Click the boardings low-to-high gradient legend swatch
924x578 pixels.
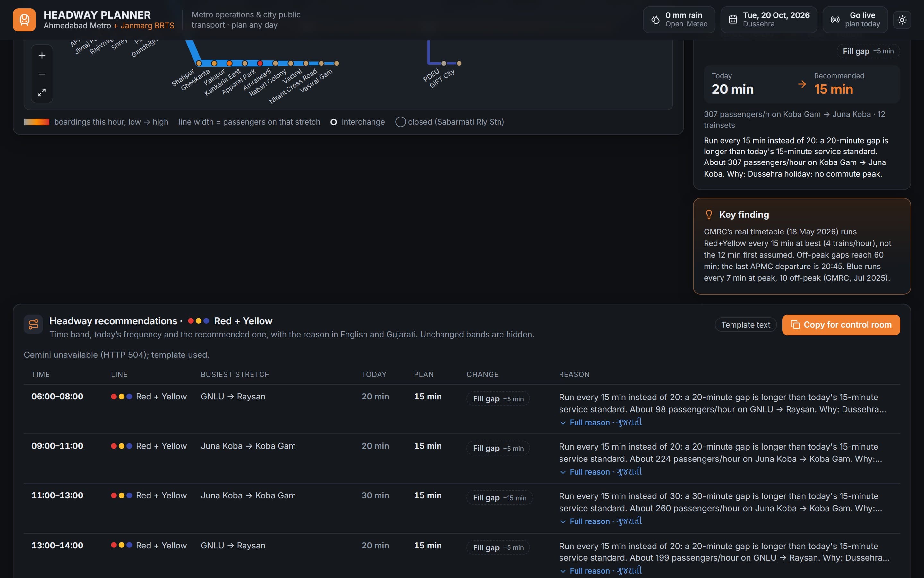pos(37,122)
